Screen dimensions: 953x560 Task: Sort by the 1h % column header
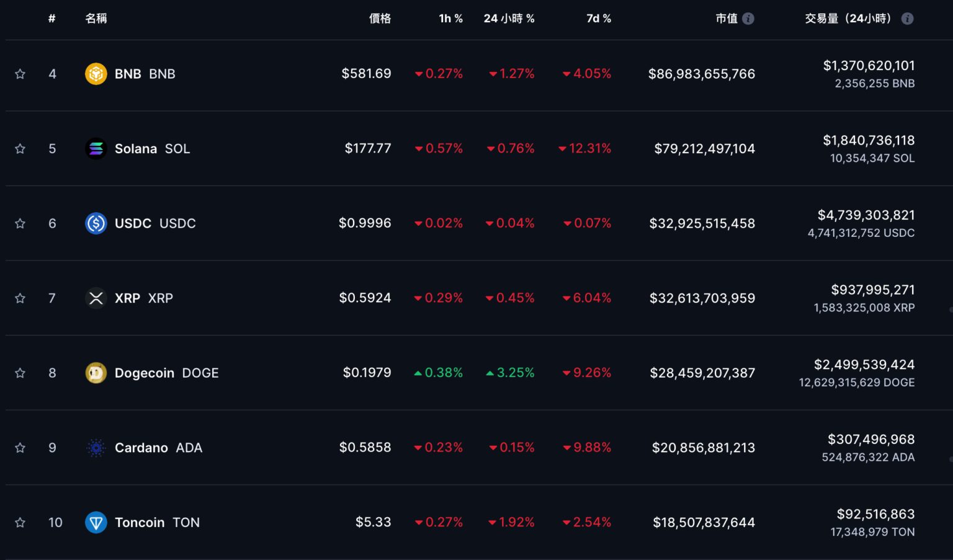pos(450,19)
